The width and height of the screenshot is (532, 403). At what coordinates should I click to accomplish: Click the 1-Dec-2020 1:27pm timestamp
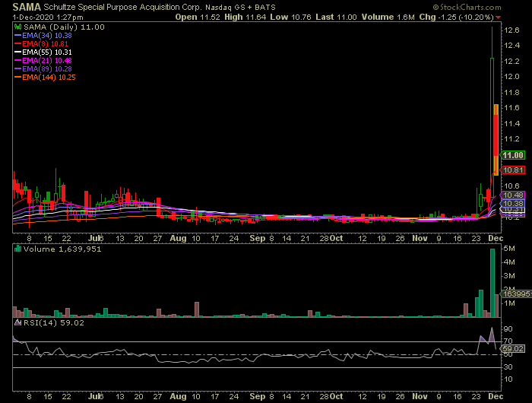[48, 17]
